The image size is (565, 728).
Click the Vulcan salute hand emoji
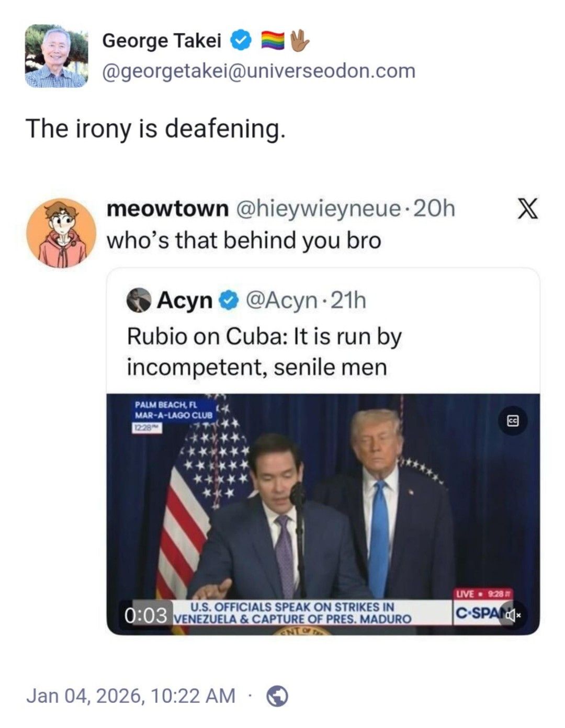(x=299, y=40)
